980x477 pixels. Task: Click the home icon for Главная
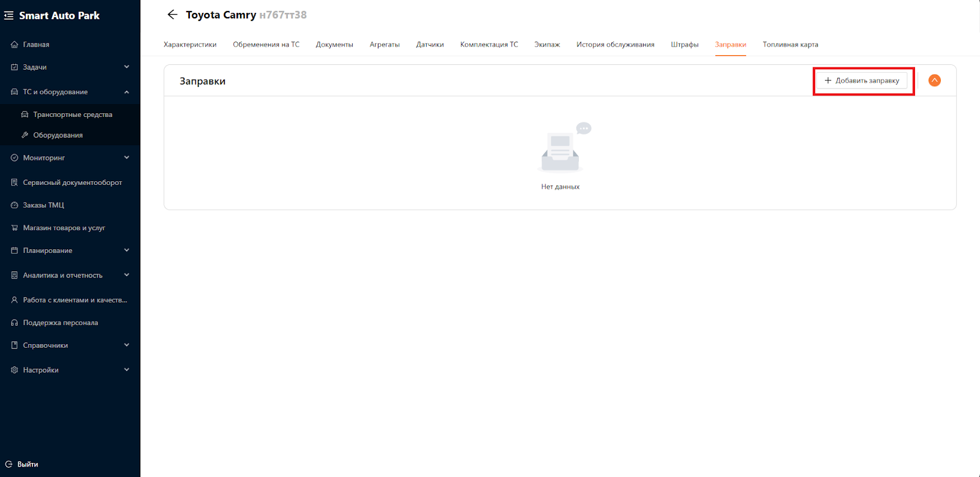click(x=15, y=45)
